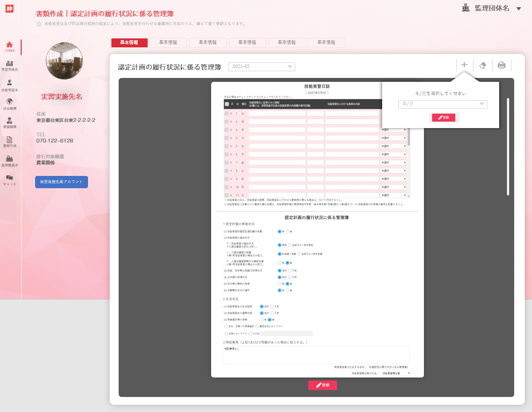Click the eraser icon in toolbar
532x412 pixels.
pyautogui.click(x=482, y=65)
